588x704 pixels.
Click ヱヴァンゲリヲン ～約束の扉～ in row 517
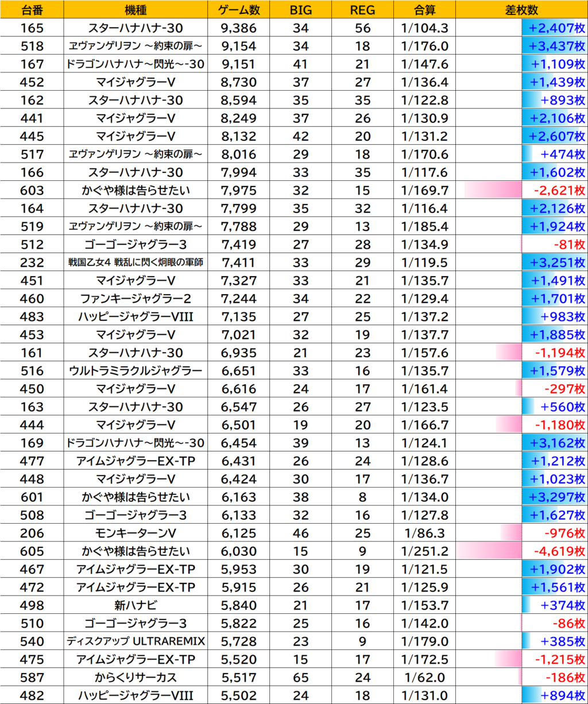point(136,154)
